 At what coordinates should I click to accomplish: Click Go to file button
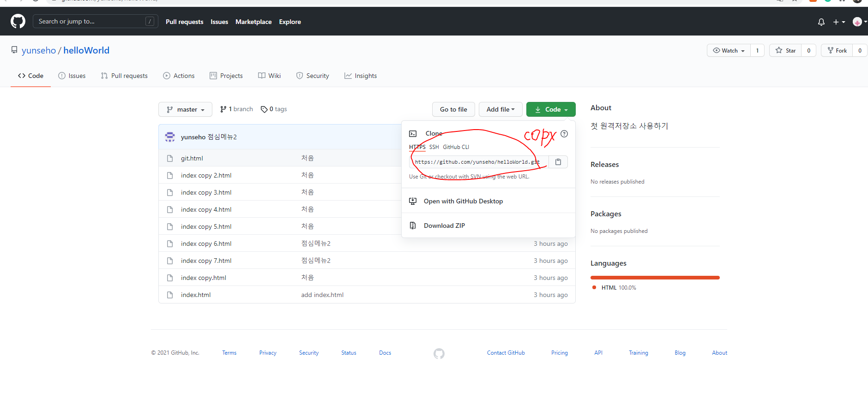(453, 109)
